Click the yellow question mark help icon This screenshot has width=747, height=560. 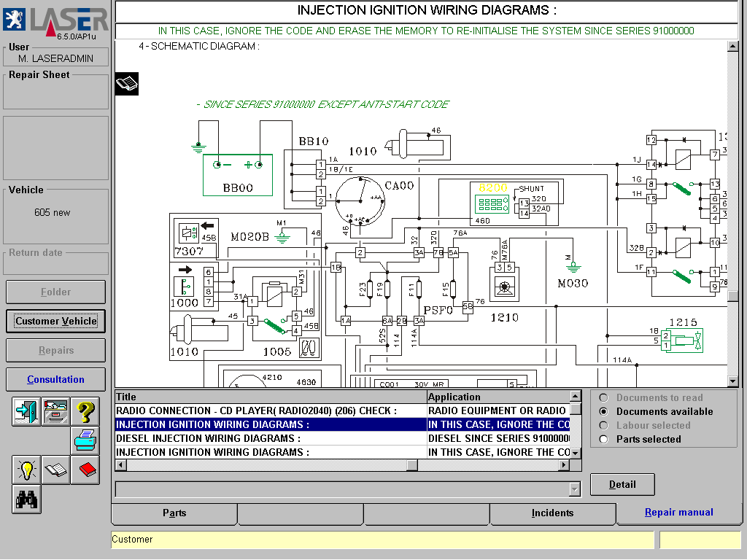[85, 411]
